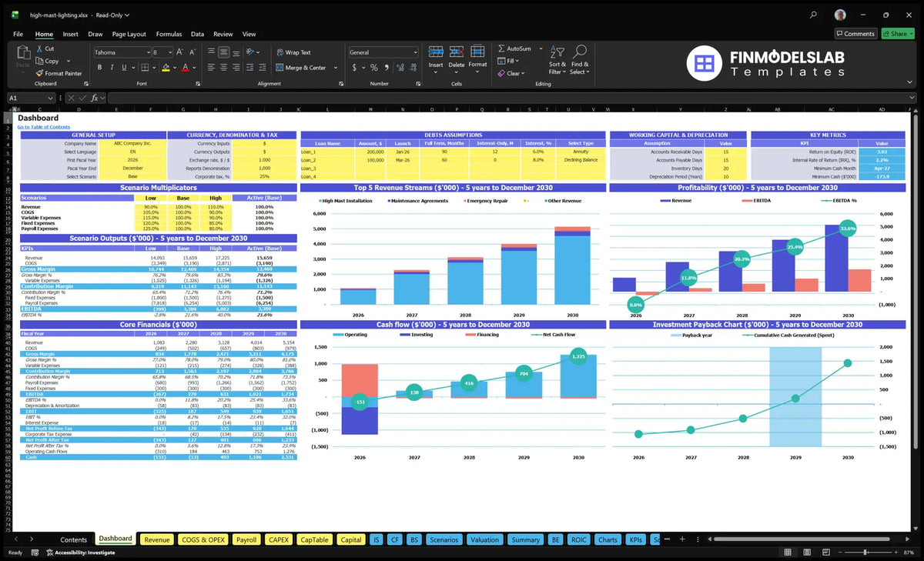The image size is (924, 561).
Task: Click the Insert cells icon
Action: (436, 52)
